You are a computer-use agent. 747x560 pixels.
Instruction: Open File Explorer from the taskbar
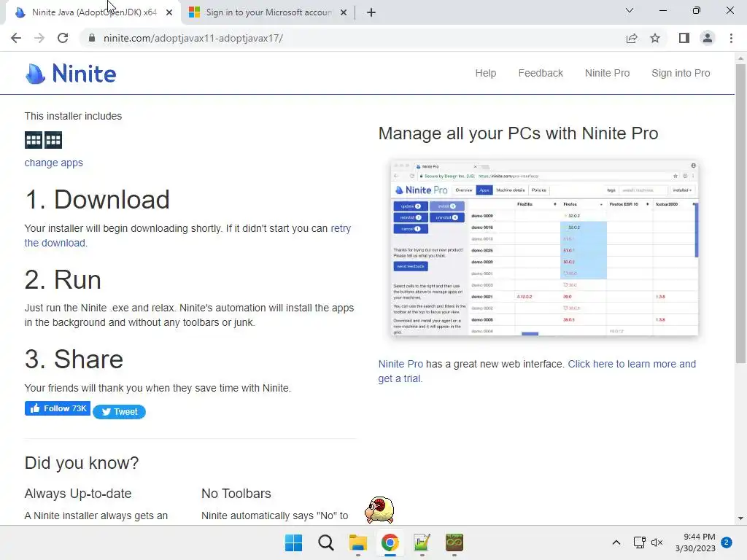tap(357, 542)
